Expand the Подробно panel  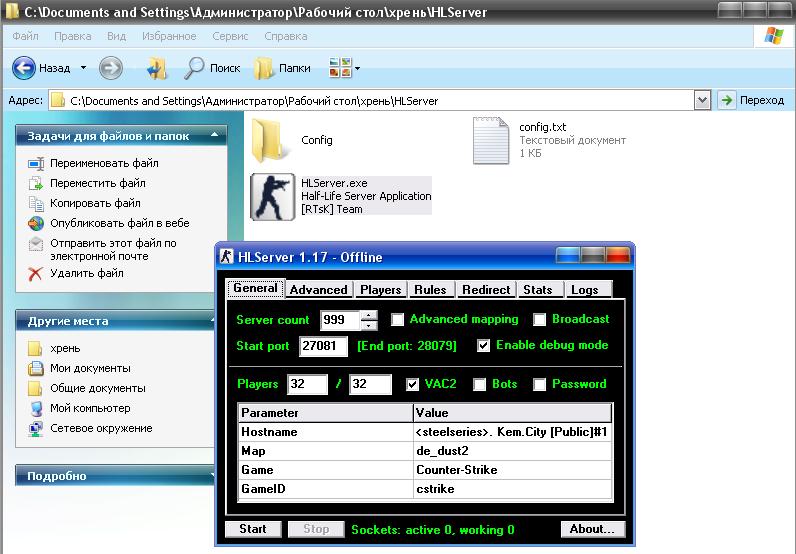pyautogui.click(x=214, y=476)
